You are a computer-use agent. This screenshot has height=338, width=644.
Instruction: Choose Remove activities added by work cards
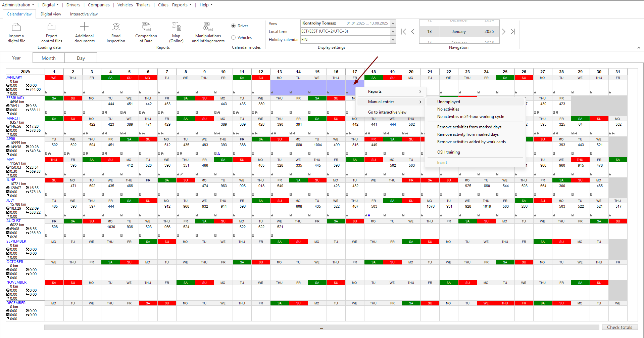[475, 142]
